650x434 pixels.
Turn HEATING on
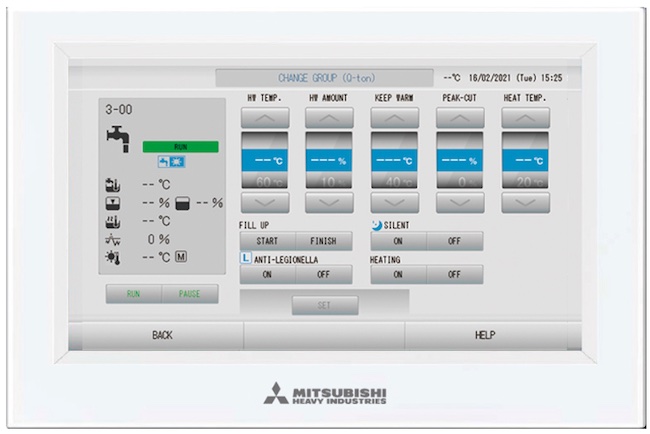point(398,274)
